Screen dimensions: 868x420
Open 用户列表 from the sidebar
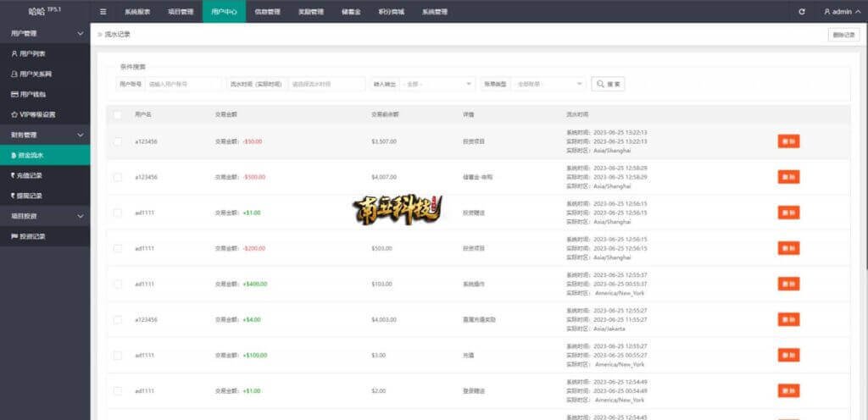(x=36, y=53)
